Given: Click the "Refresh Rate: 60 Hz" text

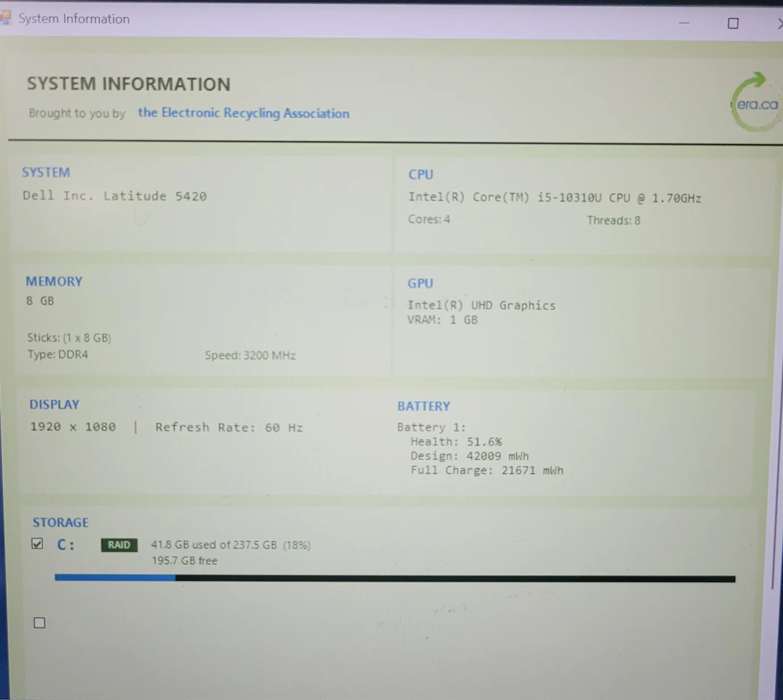Looking at the screenshot, I should (229, 427).
